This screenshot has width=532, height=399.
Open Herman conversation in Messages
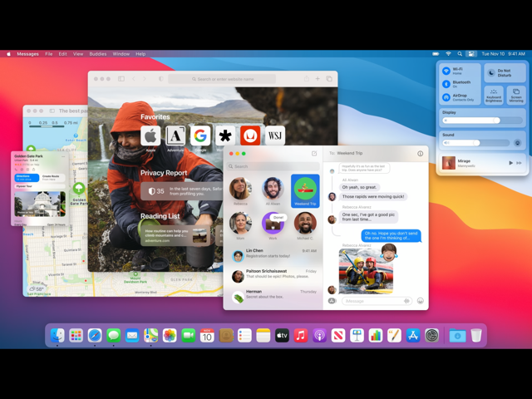pos(273,295)
